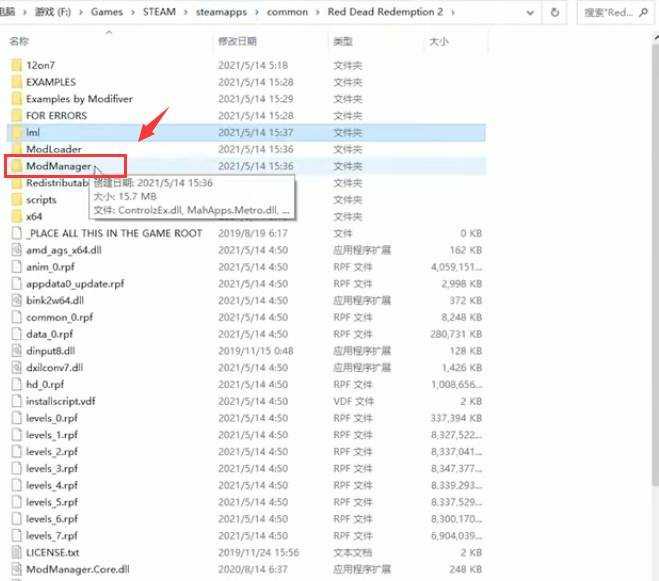The height and width of the screenshot is (581, 659).
Task: Sort files by 修改日期 column header
Action: tap(237, 42)
